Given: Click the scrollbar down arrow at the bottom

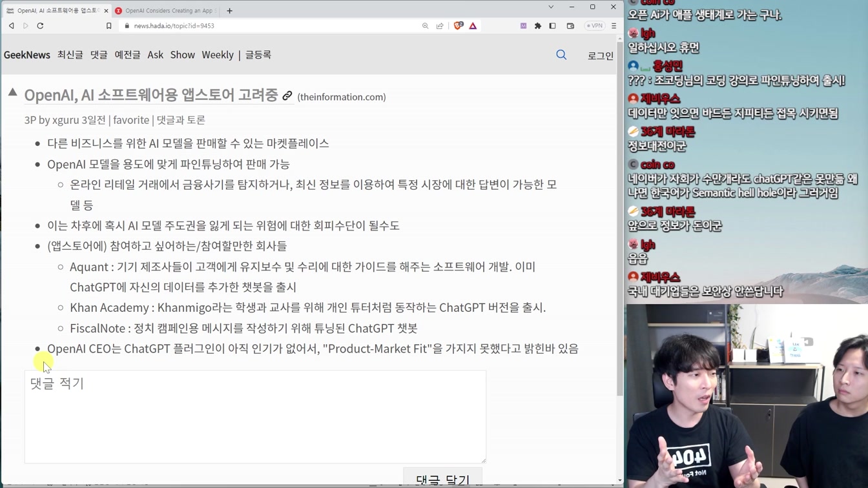Looking at the screenshot, I should click(x=620, y=481).
